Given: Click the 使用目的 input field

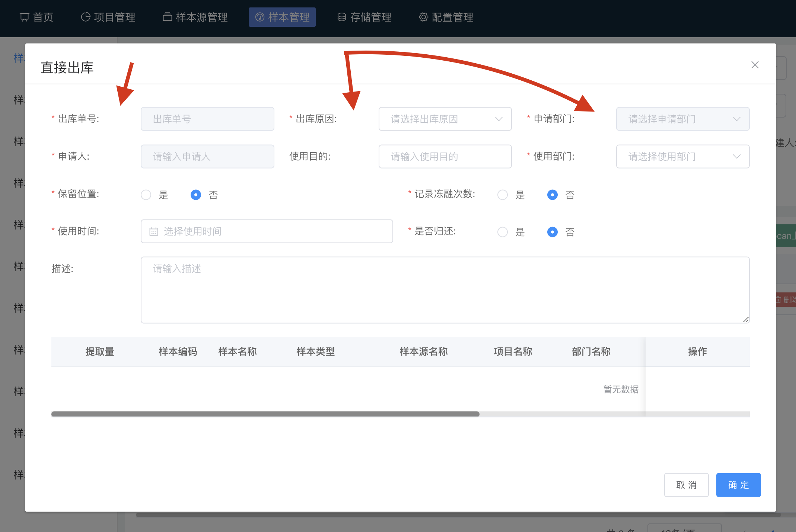Looking at the screenshot, I should tap(445, 157).
